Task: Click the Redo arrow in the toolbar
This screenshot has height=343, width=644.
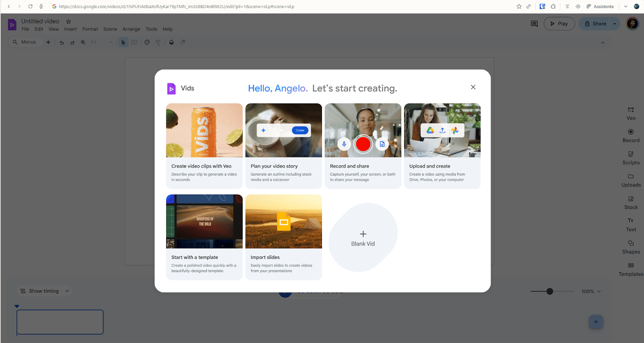Action: coord(72,42)
